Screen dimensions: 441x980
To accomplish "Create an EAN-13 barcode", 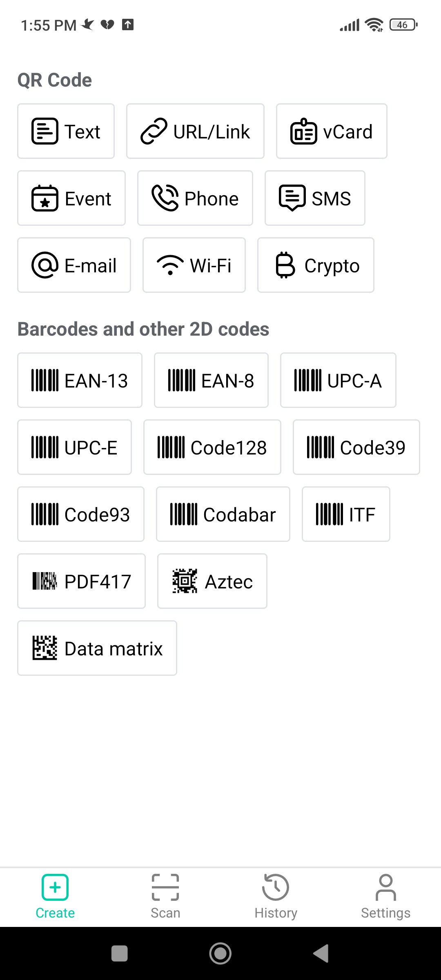I will click(80, 381).
